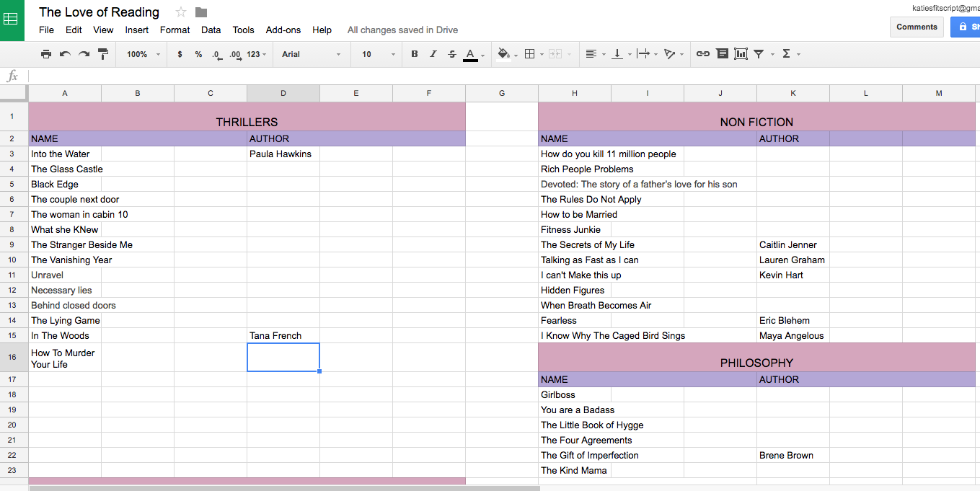Toggle strikethrough formatting
The image size is (980, 491).
[x=451, y=54]
